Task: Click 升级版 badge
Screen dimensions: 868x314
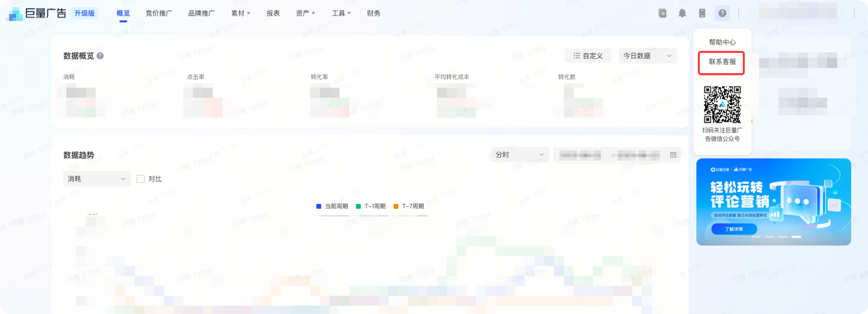Action: (84, 13)
